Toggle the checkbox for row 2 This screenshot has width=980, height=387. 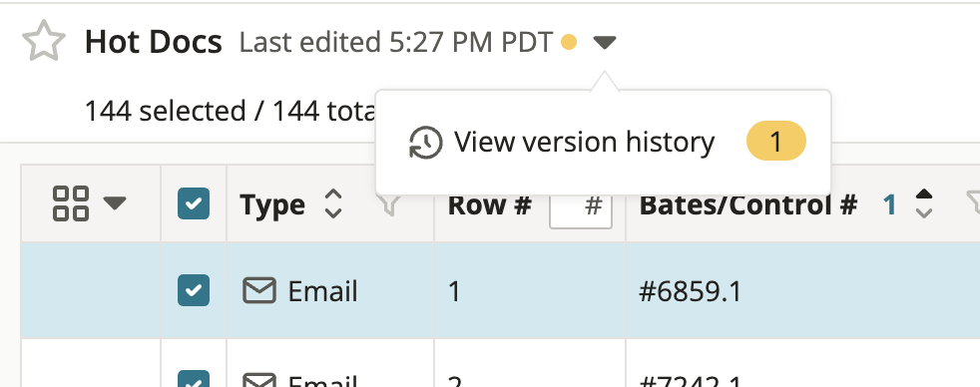[x=194, y=379]
